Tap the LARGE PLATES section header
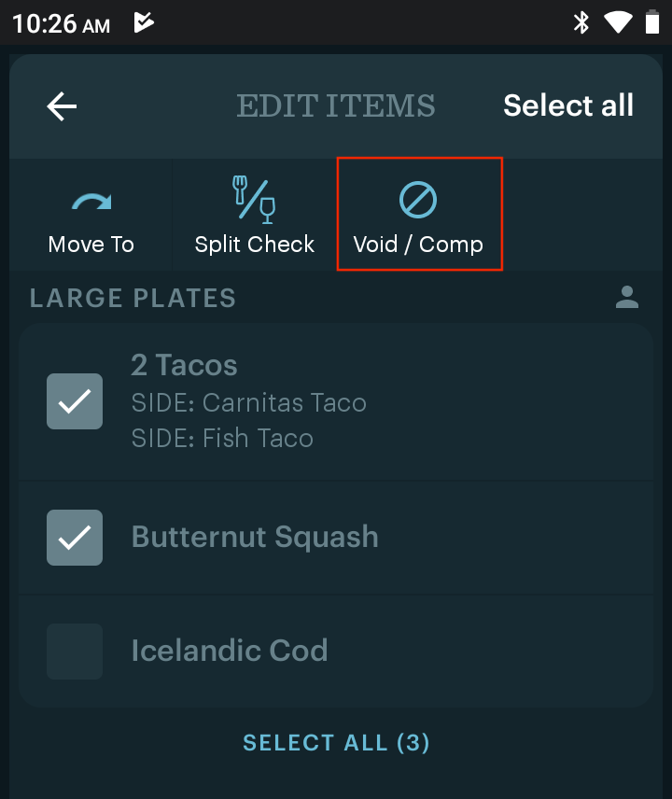The image size is (672, 799). pos(132,298)
